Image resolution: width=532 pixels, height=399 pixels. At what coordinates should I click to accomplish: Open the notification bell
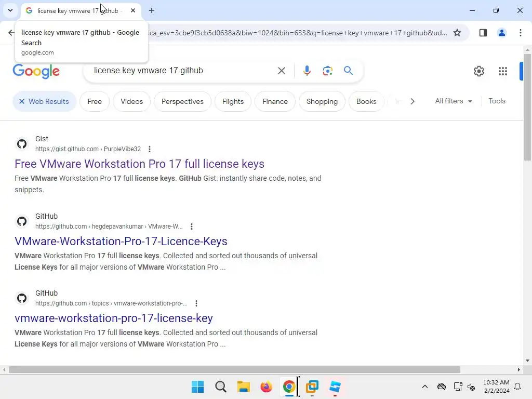coord(517,387)
